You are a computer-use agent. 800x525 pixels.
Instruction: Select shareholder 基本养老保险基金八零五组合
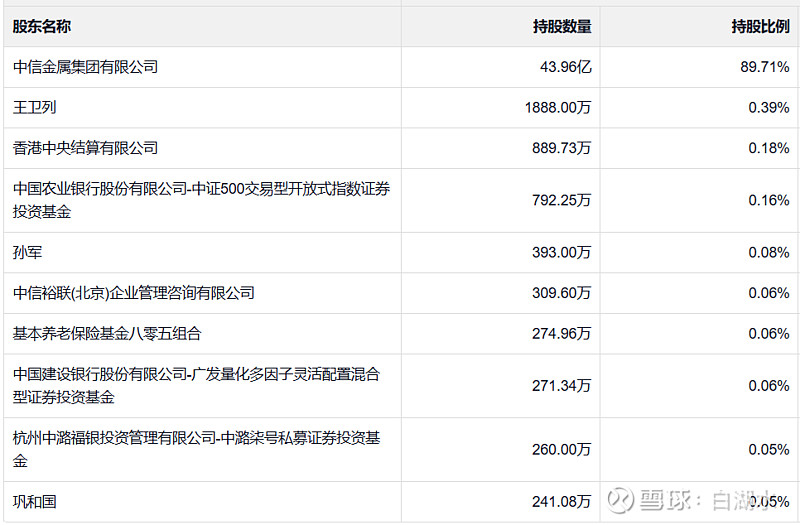point(107,334)
